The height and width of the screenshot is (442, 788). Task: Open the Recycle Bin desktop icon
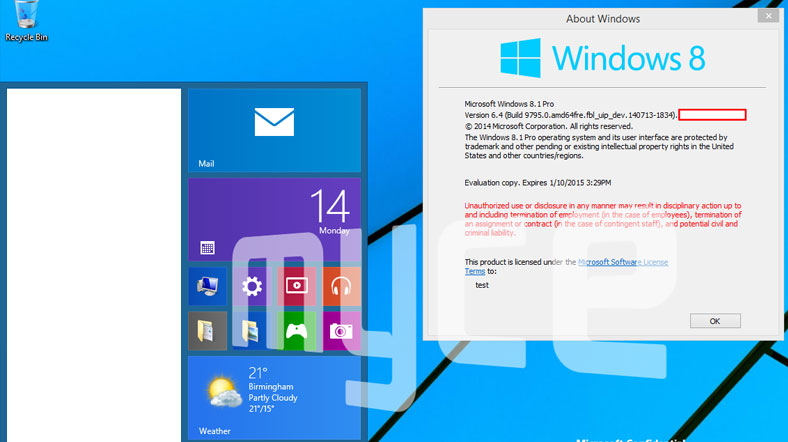[x=26, y=21]
